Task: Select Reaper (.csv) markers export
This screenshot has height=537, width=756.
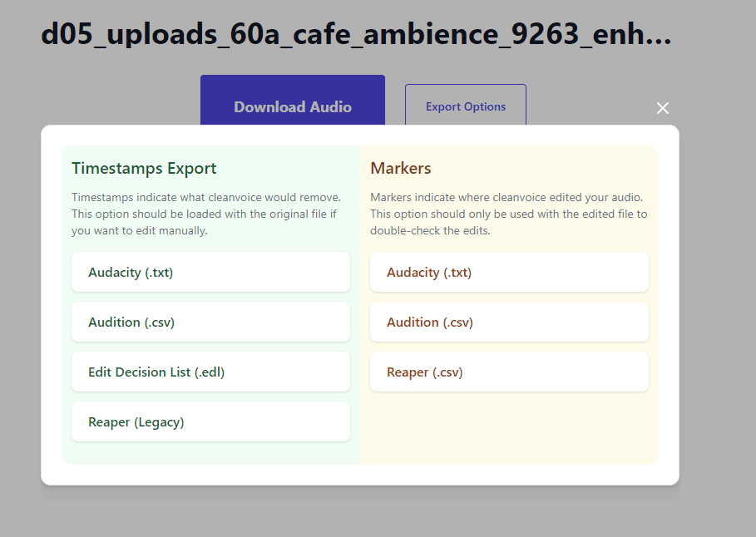Action: pos(509,372)
